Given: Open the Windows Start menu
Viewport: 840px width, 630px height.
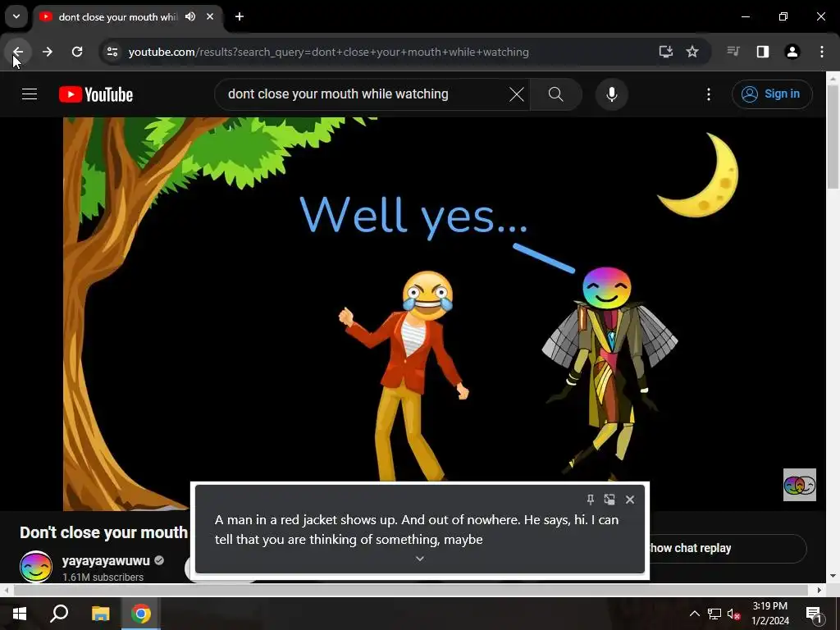Looking at the screenshot, I should tap(20, 614).
